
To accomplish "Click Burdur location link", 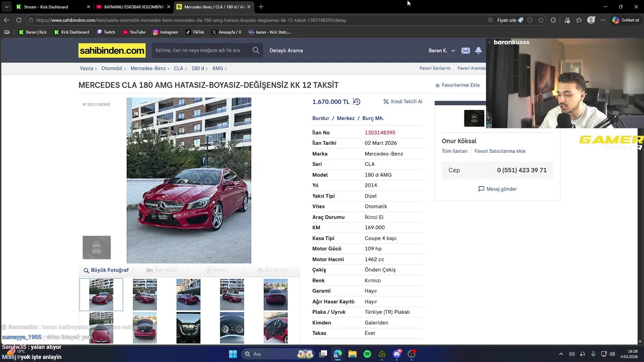I will click(x=320, y=118).
